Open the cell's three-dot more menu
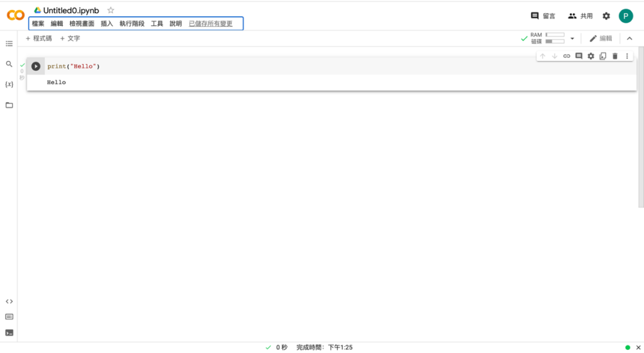Screen dimensions: 644x353 [627, 56]
